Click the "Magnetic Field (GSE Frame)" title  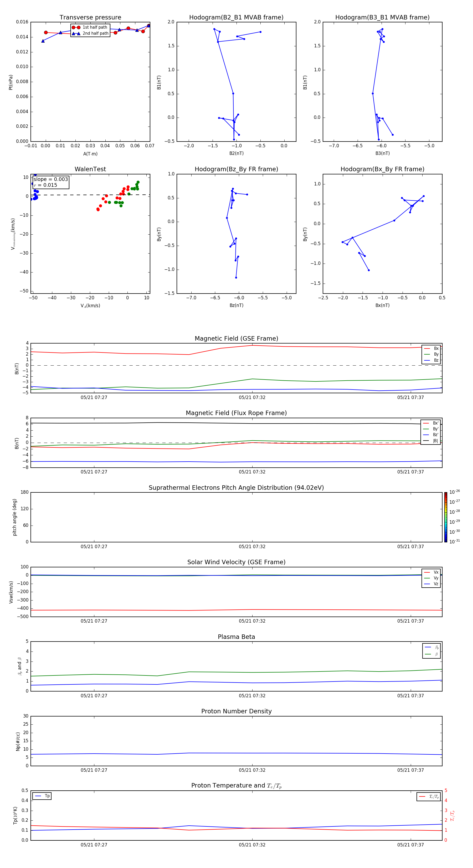point(236,339)
